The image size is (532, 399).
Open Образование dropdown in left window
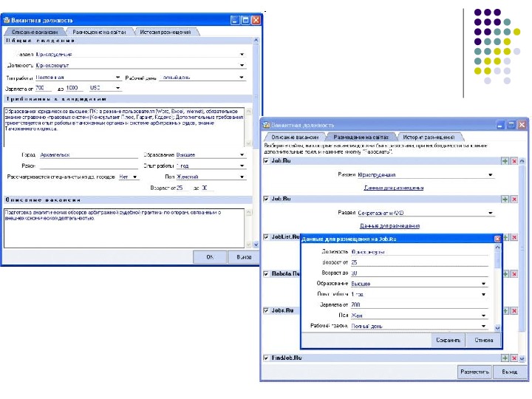tap(242, 154)
